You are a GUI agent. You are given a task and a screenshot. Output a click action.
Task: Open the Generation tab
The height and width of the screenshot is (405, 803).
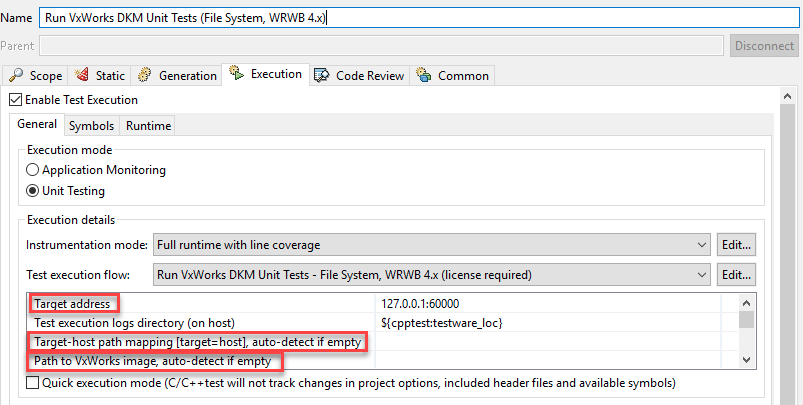(177, 75)
